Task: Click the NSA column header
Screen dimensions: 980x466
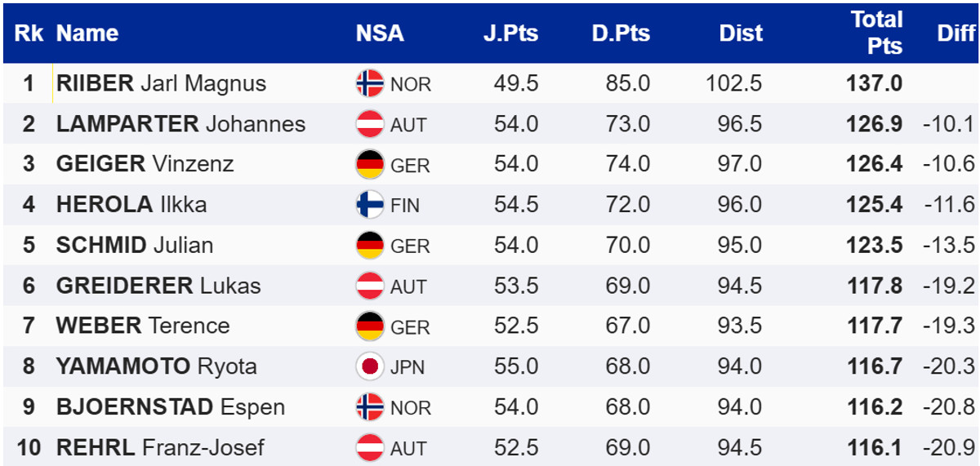Action: tap(380, 33)
